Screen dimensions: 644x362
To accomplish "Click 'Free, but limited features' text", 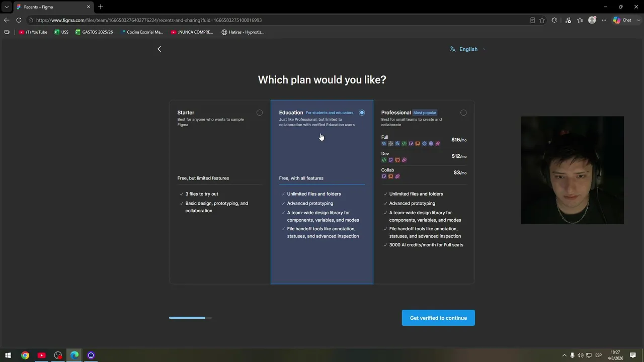I will pyautogui.click(x=203, y=178).
